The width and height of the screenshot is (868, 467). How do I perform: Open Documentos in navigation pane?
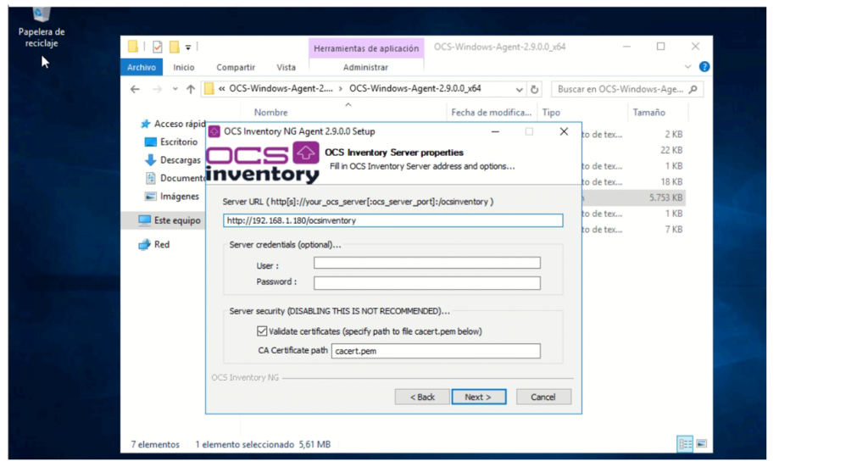pos(175,178)
